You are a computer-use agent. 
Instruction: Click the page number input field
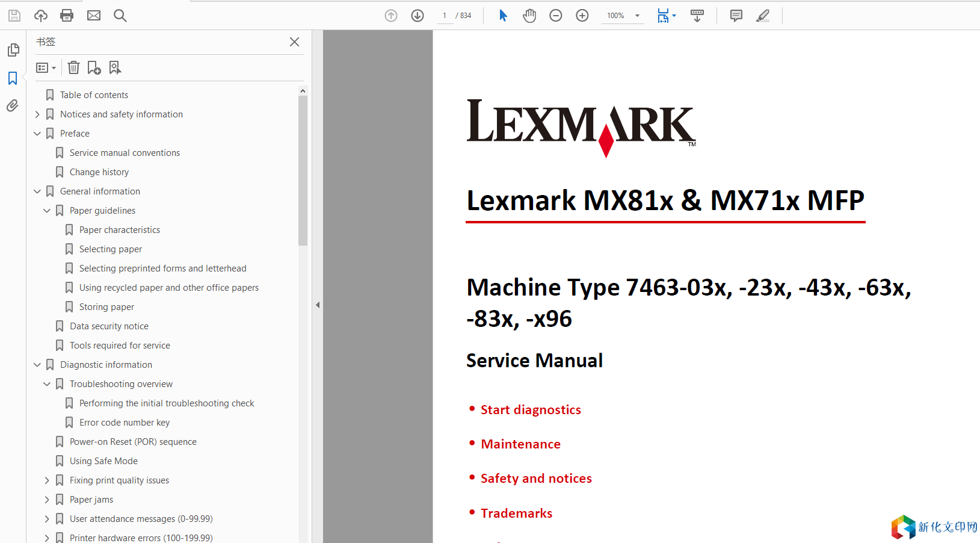[x=445, y=16]
